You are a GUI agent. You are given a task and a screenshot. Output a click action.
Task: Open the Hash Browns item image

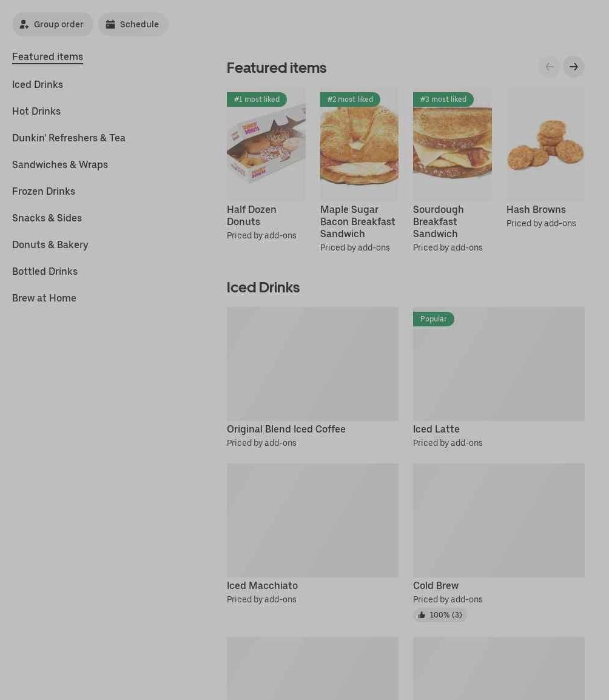click(545, 143)
